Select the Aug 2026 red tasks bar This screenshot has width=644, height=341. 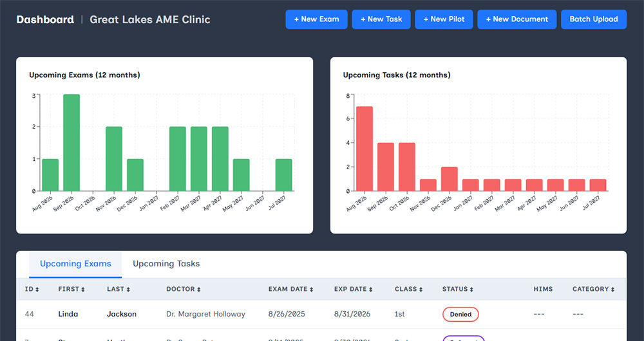365,149
